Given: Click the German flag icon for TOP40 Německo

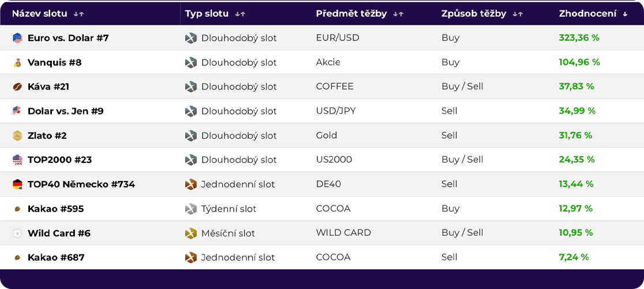Looking at the screenshot, I should click(x=17, y=184).
